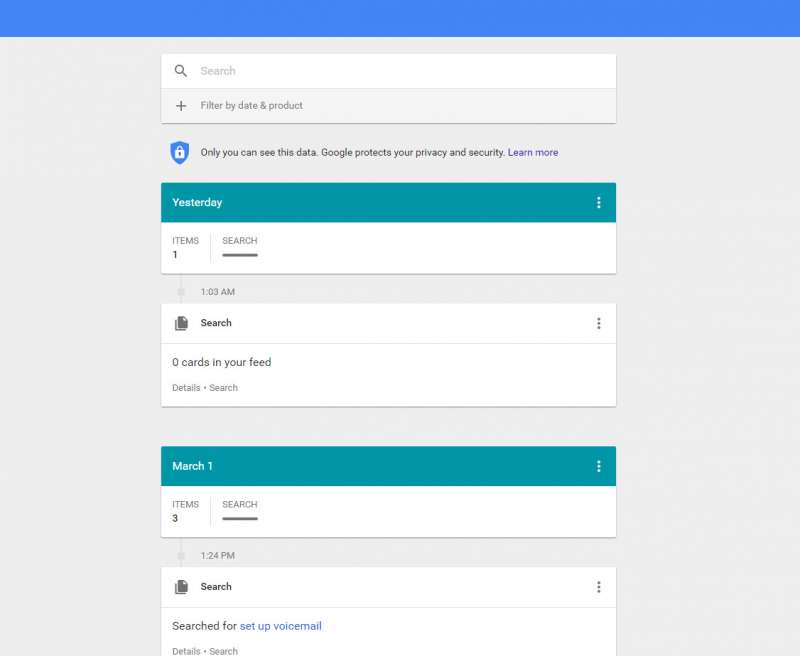Open the set up voicemail search link
Image resolution: width=800 pixels, height=656 pixels.
pyautogui.click(x=281, y=626)
